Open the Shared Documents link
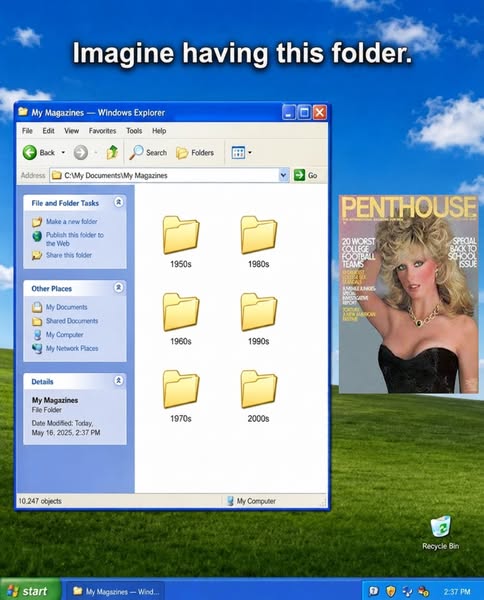484x600 pixels. (x=72, y=321)
